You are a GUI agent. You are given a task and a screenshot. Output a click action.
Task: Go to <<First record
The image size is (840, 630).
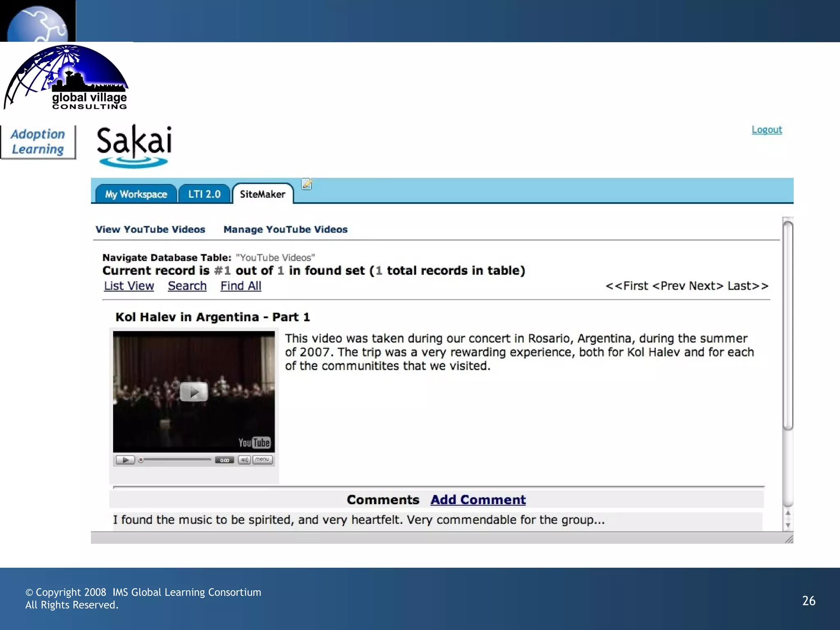pos(627,286)
